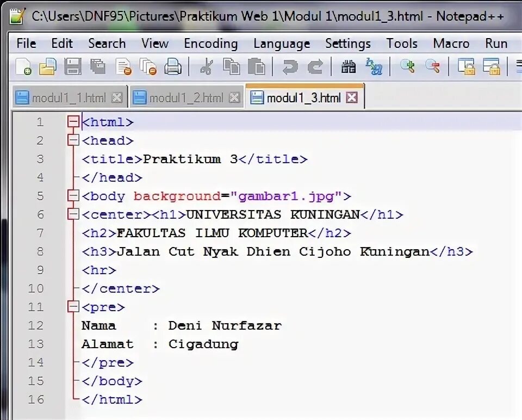Open the Encoding menu
Viewport: 522px width, 420px height.
[x=211, y=44]
